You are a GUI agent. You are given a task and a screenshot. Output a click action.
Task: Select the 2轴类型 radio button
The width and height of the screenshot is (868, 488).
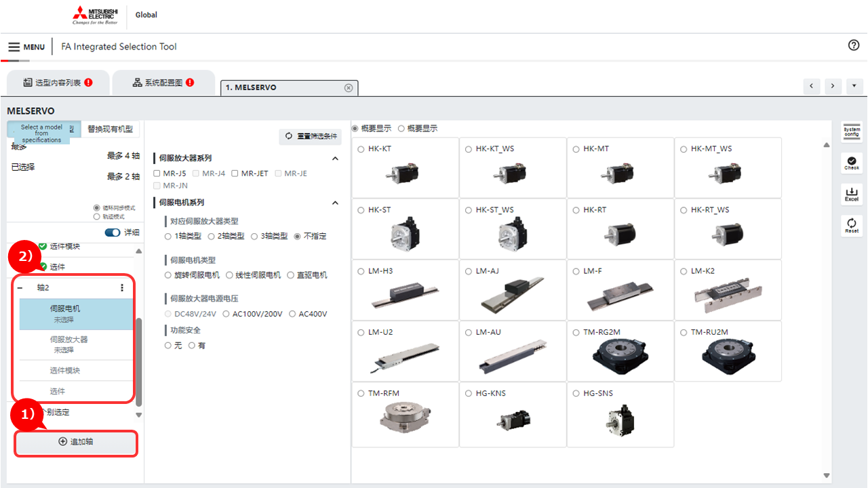(212, 237)
